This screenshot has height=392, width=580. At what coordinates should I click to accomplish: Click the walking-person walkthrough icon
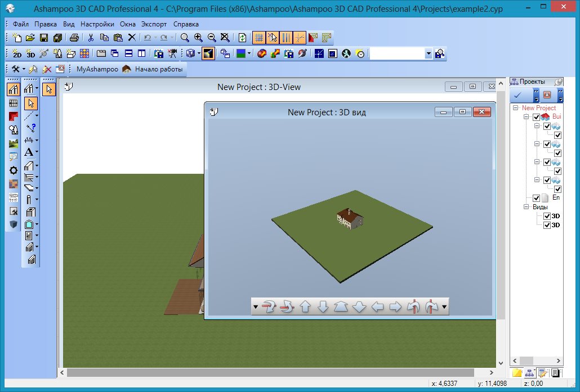tap(346, 53)
